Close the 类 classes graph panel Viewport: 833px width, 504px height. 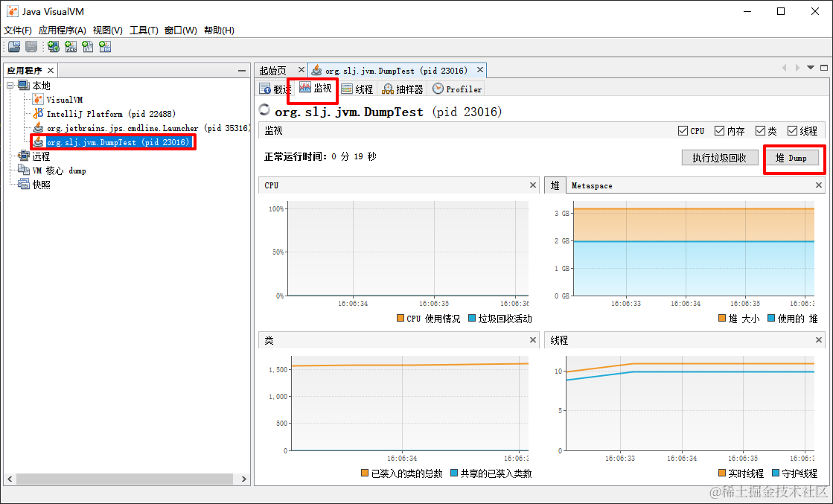(533, 340)
